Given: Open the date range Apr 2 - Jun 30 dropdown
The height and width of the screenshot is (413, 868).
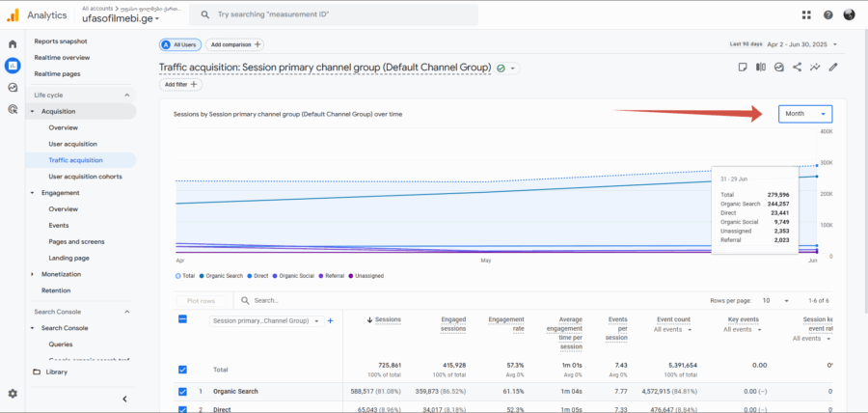Looking at the screenshot, I should pyautogui.click(x=801, y=44).
